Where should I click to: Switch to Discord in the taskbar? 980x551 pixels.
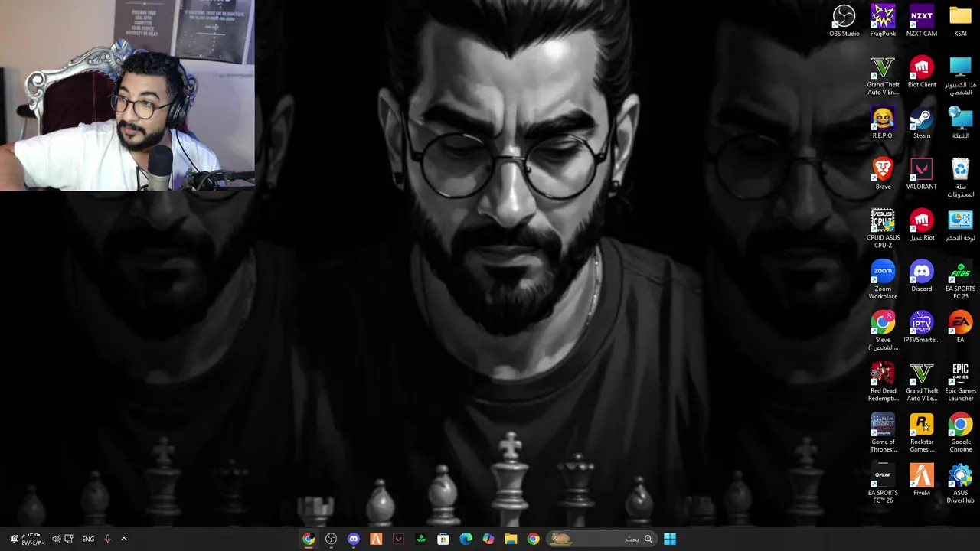pyautogui.click(x=353, y=539)
